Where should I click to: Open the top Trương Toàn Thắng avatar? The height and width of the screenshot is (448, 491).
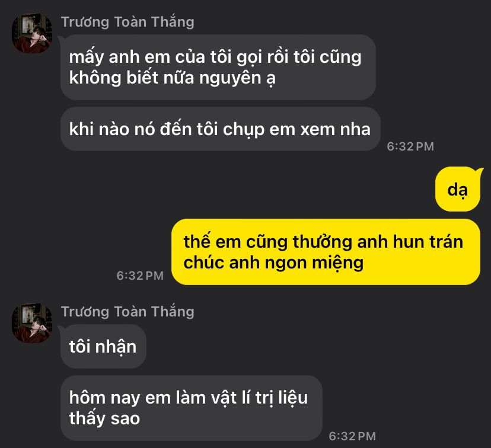point(32,33)
